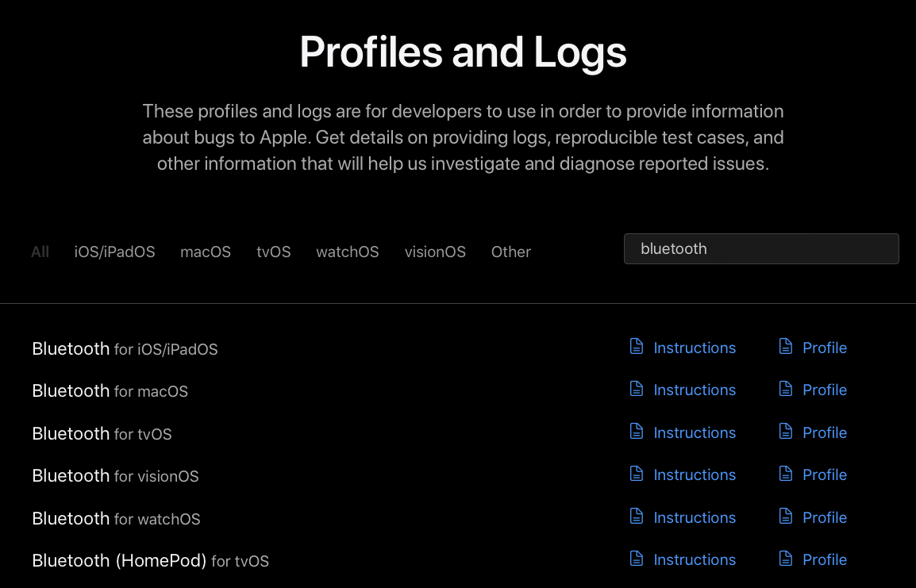Filter by iOS/iPadOS platform
Viewport: 916px width, 588px height.
tap(114, 252)
